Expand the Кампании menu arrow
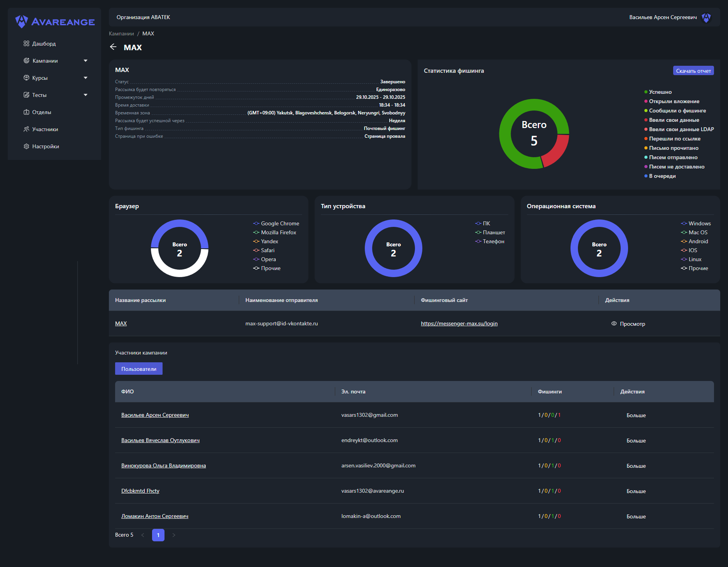728x567 pixels. pos(86,61)
